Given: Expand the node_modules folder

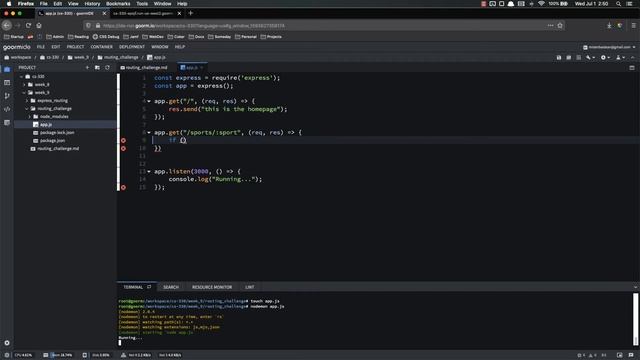Looking at the screenshot, I should 30,116.
